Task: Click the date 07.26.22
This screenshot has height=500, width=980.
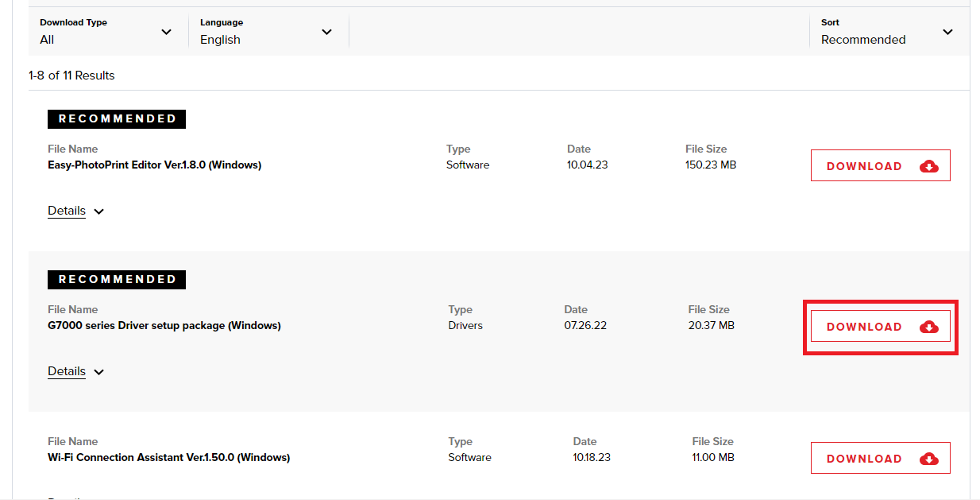Action: 585,326
